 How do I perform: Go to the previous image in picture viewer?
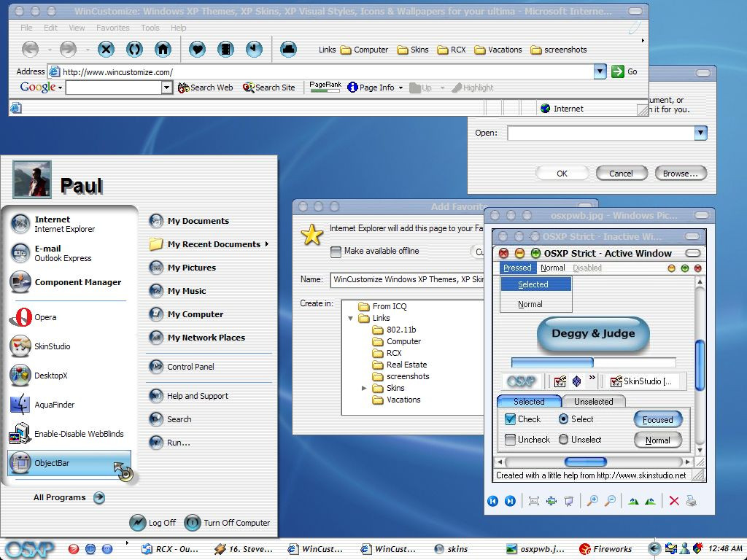[492, 501]
